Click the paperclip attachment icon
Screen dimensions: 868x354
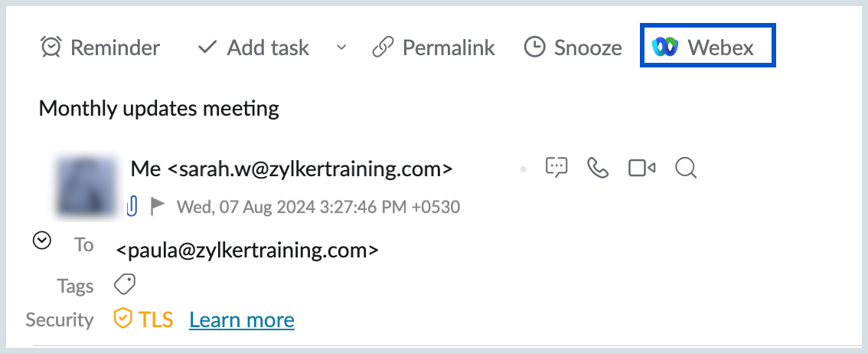pos(132,205)
